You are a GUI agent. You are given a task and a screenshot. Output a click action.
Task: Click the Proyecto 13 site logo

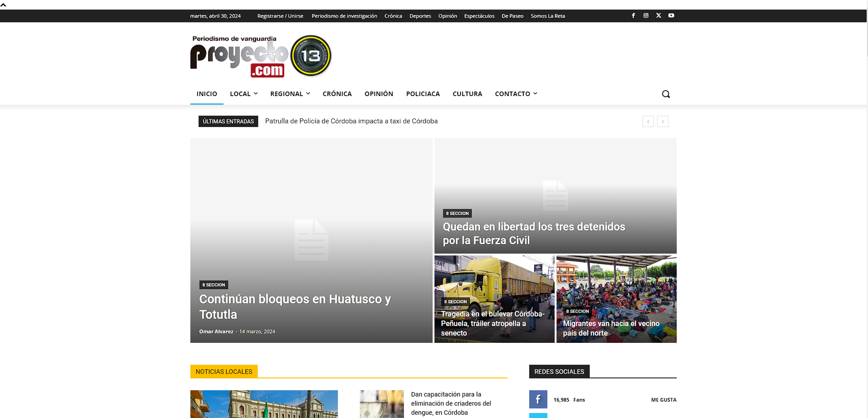coord(260,55)
